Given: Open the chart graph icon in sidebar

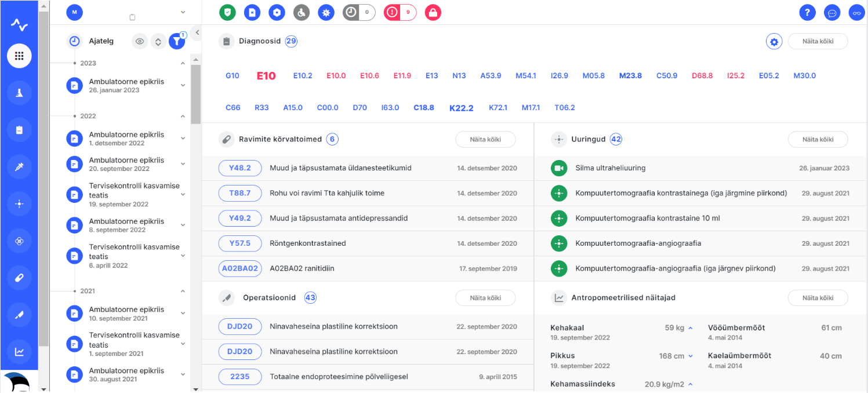Looking at the screenshot, I should 19,351.
